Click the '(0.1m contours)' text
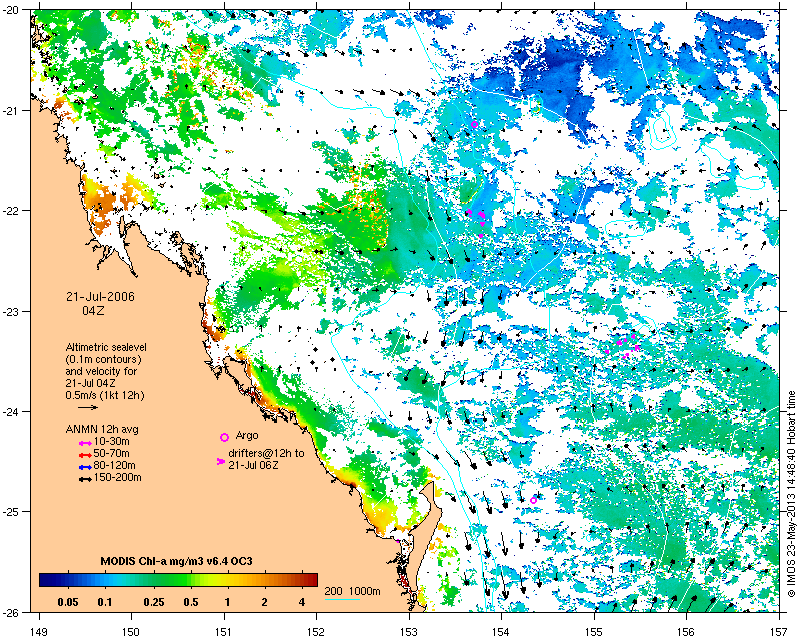 tap(104, 359)
